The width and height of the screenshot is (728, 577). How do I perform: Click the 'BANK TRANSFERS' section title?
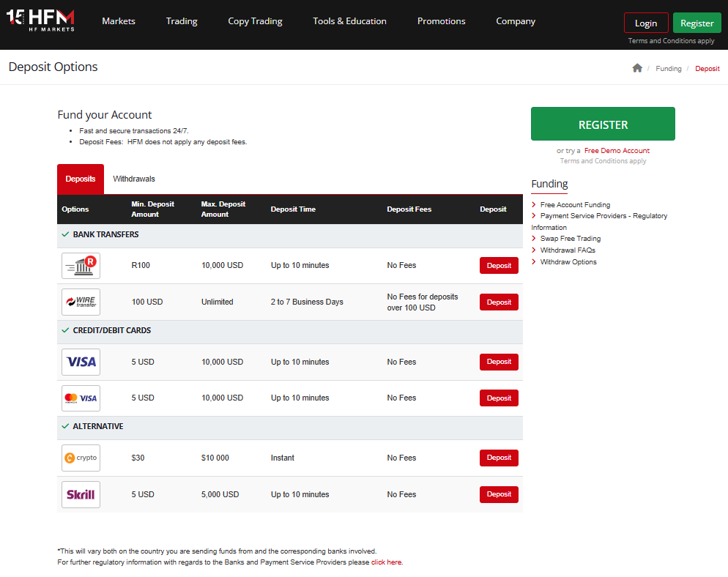pos(106,234)
